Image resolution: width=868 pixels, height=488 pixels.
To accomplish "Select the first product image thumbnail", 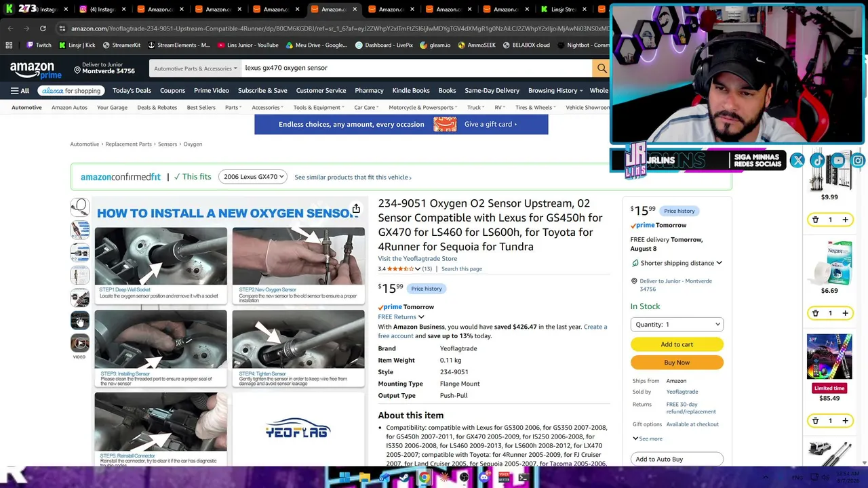I will pyautogui.click(x=79, y=207).
